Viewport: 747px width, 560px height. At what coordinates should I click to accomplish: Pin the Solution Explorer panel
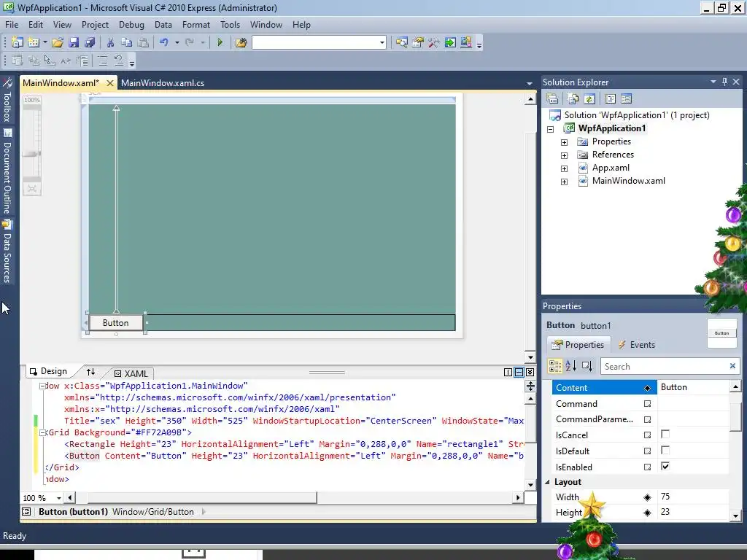pos(724,82)
